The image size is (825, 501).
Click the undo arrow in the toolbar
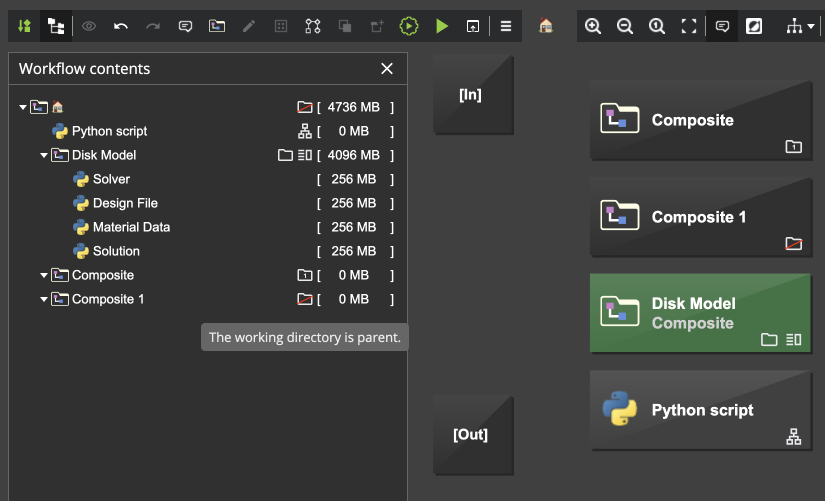pos(121,26)
